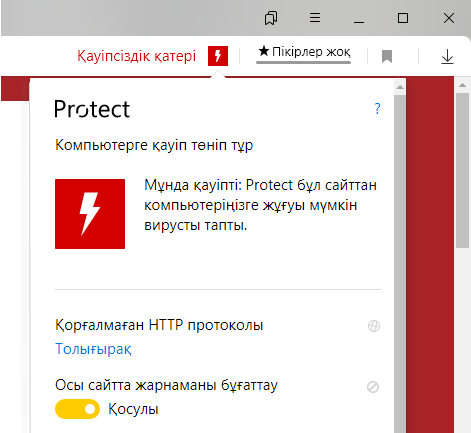The image size is (471, 433).
Task: Open the downloads arrow icon
Action: 447,56
